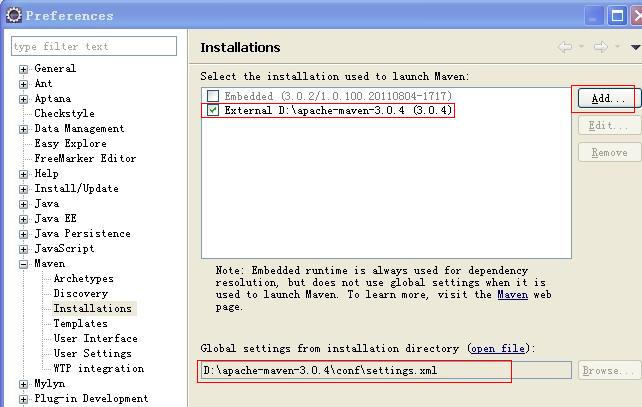Click the Edit... button

609,125
